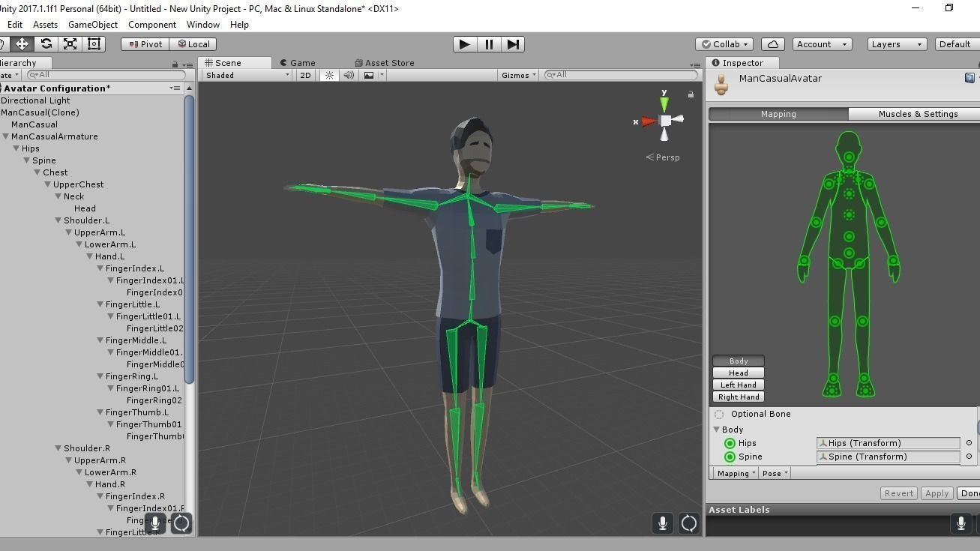
Task: Pick object for Hips bone field
Action: (x=969, y=443)
